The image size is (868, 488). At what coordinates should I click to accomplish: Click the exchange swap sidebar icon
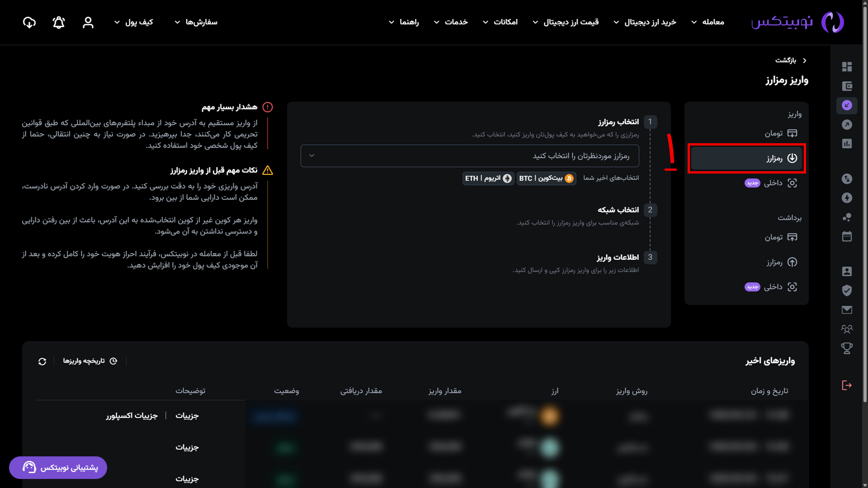pos(847,179)
